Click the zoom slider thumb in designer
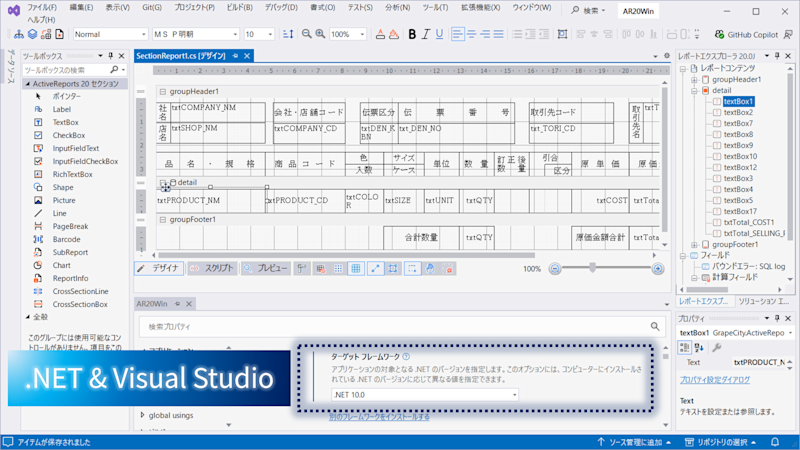This screenshot has width=800, height=450. [x=592, y=267]
